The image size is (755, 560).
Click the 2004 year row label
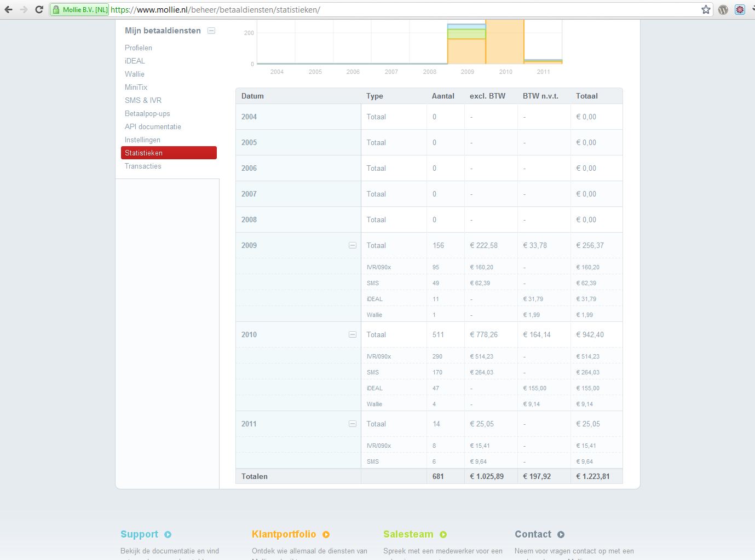click(x=249, y=117)
